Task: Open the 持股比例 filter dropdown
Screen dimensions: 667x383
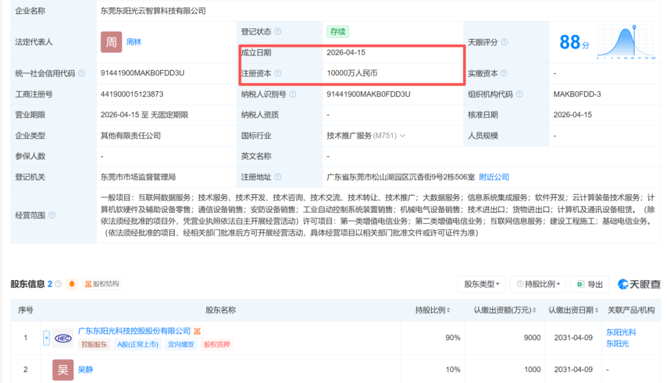Action: [538, 284]
